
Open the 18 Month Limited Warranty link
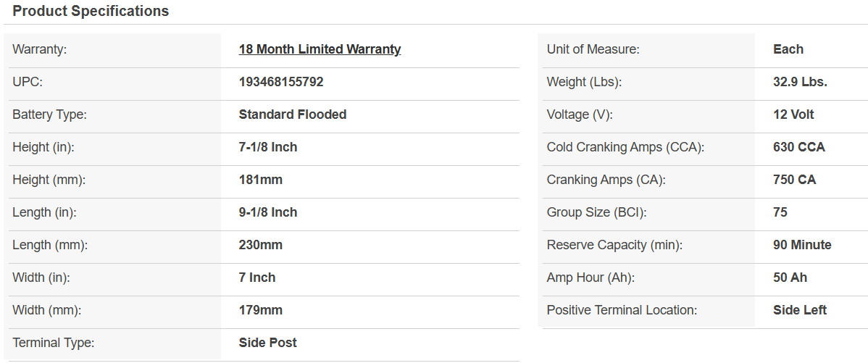[320, 49]
